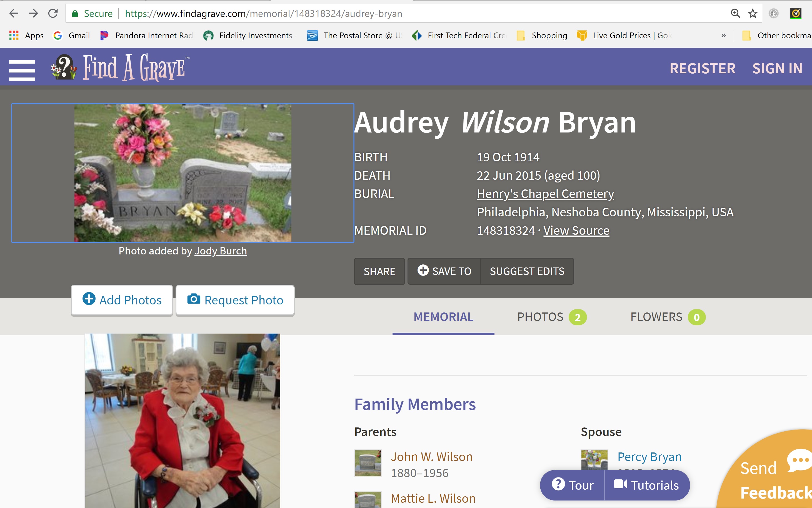The image size is (812, 508).
Task: Open the Gmail bookmark
Action: point(72,35)
